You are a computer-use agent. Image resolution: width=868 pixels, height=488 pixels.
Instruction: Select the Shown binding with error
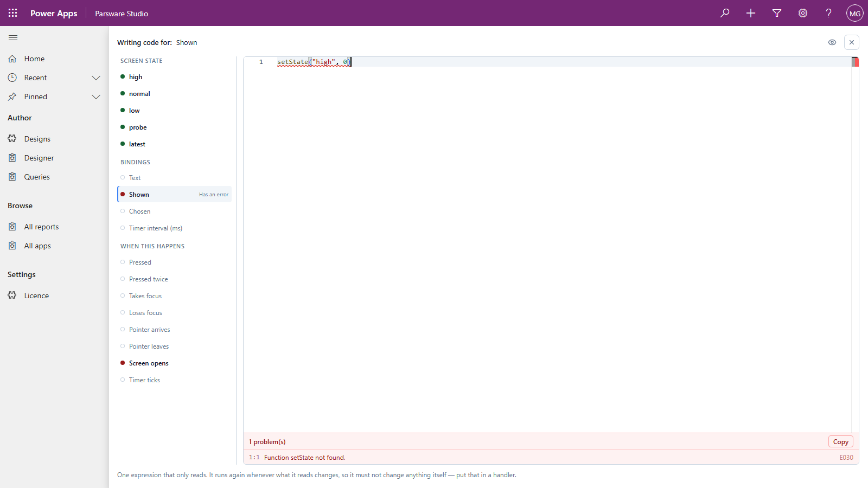pyautogui.click(x=174, y=195)
